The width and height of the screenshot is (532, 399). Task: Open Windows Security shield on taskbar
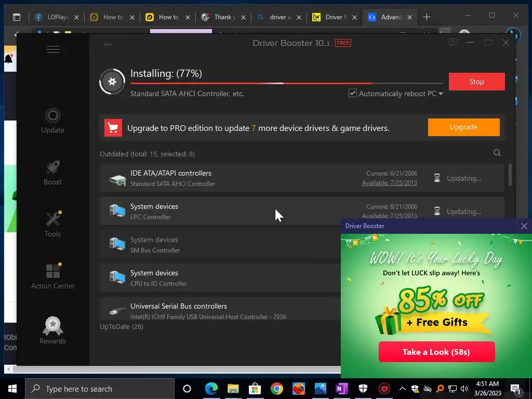coord(363,389)
